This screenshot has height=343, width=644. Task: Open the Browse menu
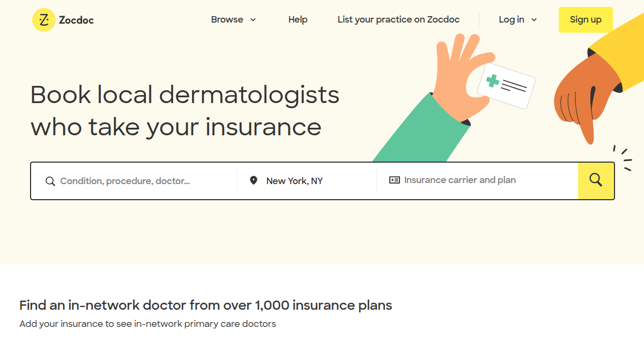(234, 20)
